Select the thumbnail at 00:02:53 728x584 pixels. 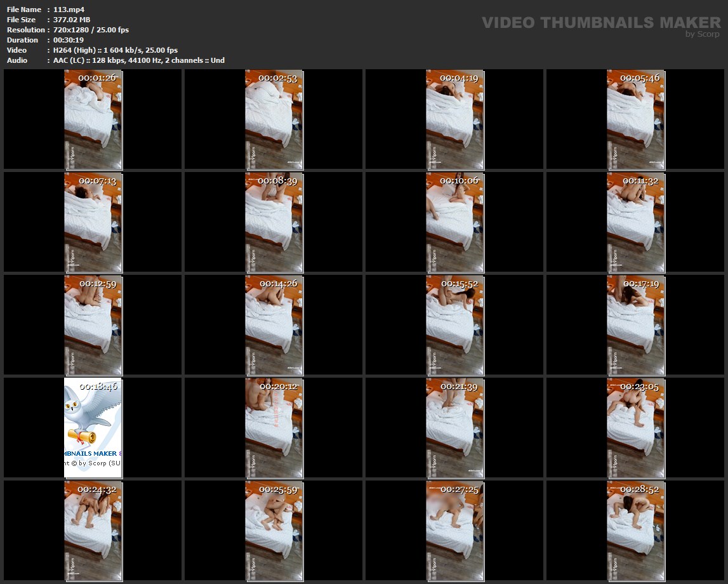(x=274, y=119)
